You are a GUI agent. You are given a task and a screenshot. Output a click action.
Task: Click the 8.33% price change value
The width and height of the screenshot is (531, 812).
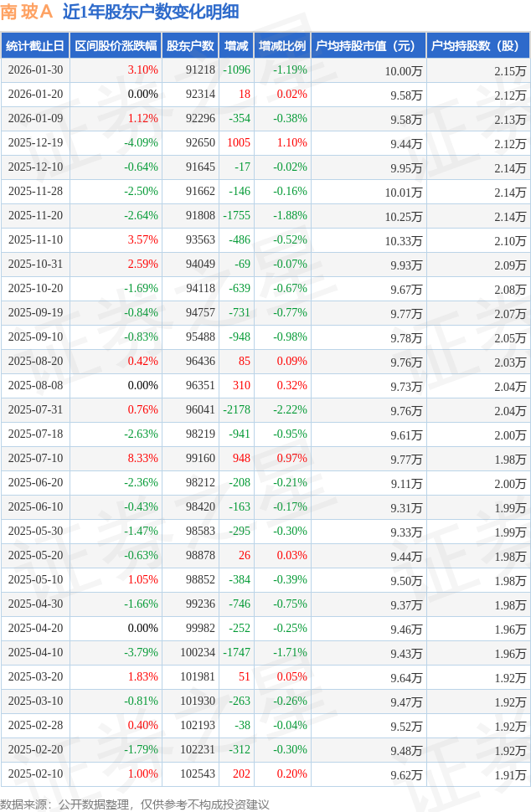142,459
